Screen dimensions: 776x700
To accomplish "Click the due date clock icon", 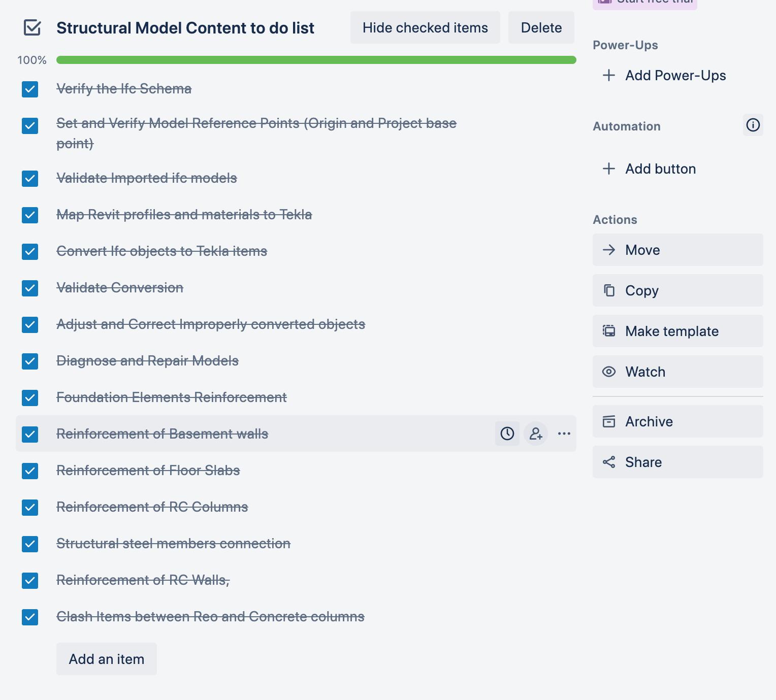I will coord(507,434).
